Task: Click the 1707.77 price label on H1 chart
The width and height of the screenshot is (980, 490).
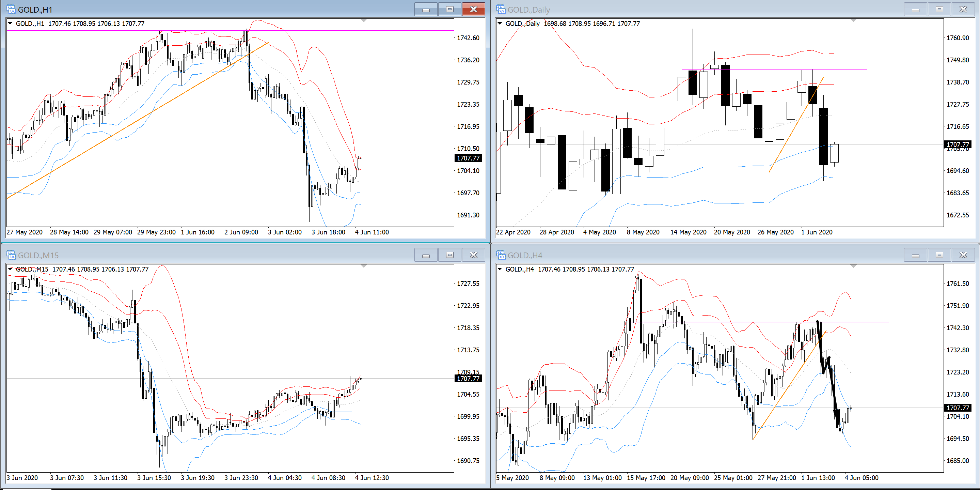Action: pyautogui.click(x=468, y=158)
